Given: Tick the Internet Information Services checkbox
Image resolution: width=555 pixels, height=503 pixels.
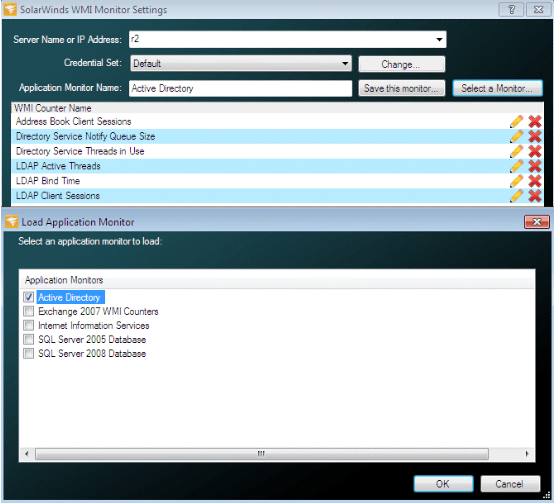Looking at the screenshot, I should pyautogui.click(x=29, y=325).
